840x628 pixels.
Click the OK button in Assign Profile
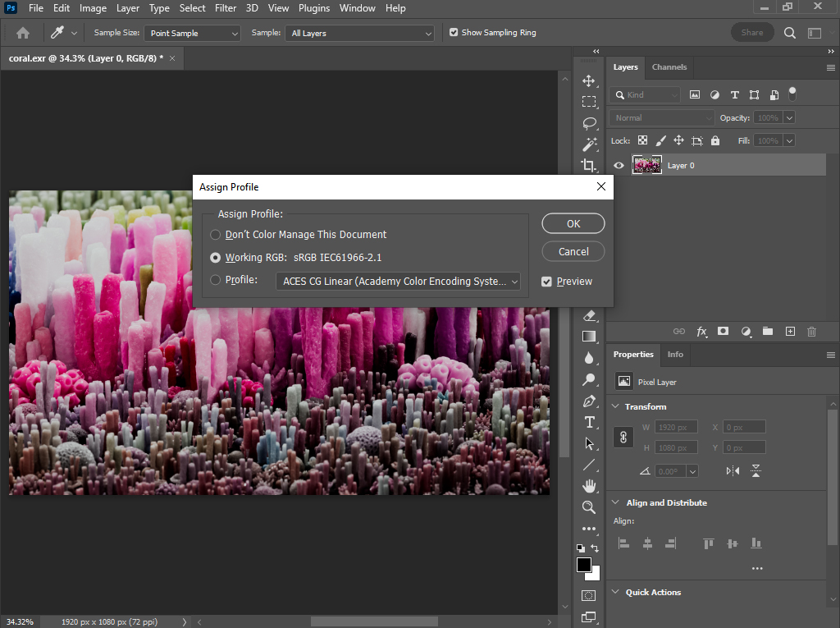pyautogui.click(x=573, y=223)
